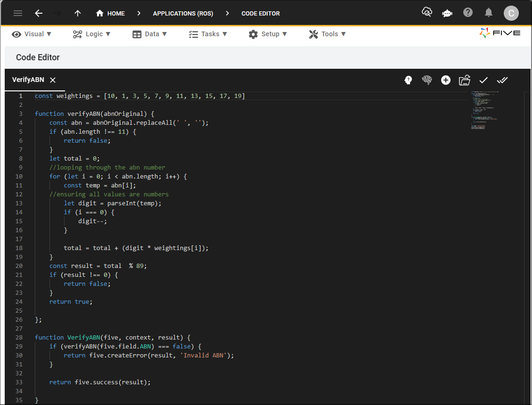Open the Logic menu
This screenshot has height=405, width=532.
92,34
